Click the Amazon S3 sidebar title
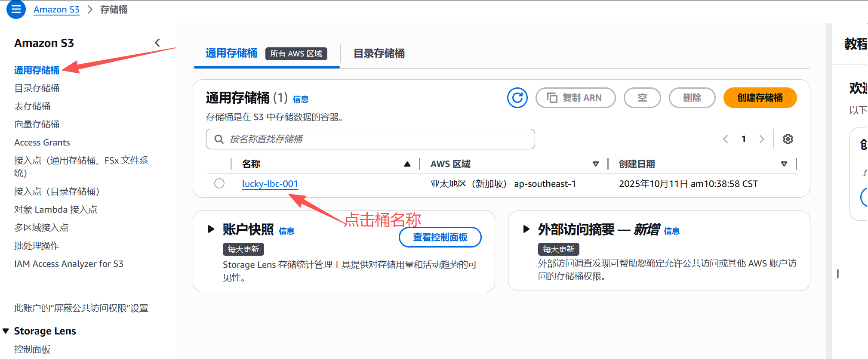 tap(44, 43)
